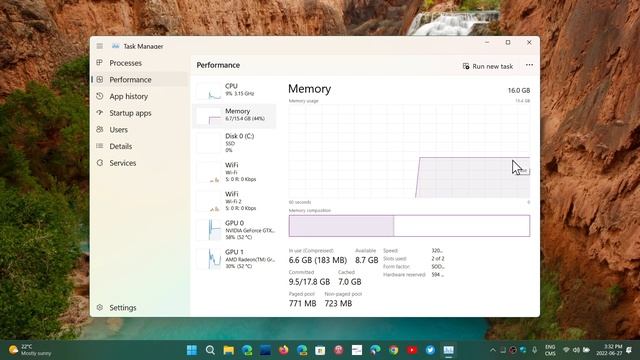Click the Task Manager title bar icon
The image size is (640, 360).
coord(116,46)
